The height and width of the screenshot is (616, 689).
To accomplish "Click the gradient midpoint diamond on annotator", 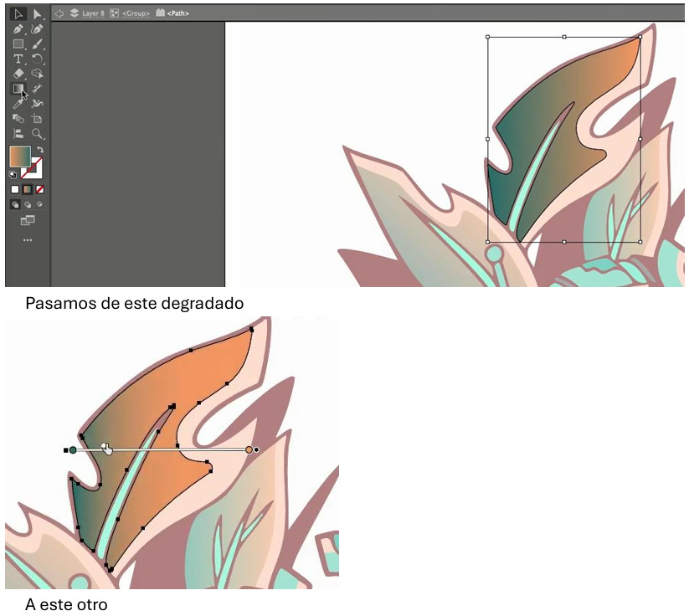I will [104, 446].
